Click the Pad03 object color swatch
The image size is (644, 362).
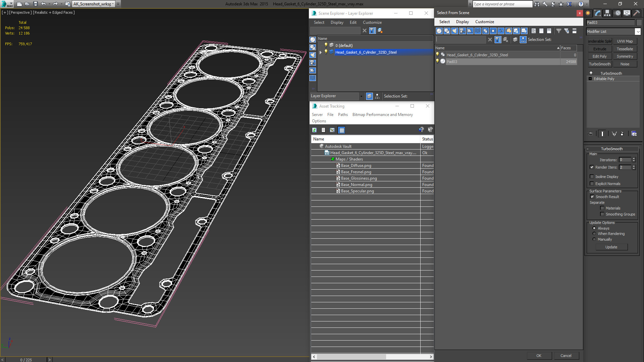(x=639, y=22)
